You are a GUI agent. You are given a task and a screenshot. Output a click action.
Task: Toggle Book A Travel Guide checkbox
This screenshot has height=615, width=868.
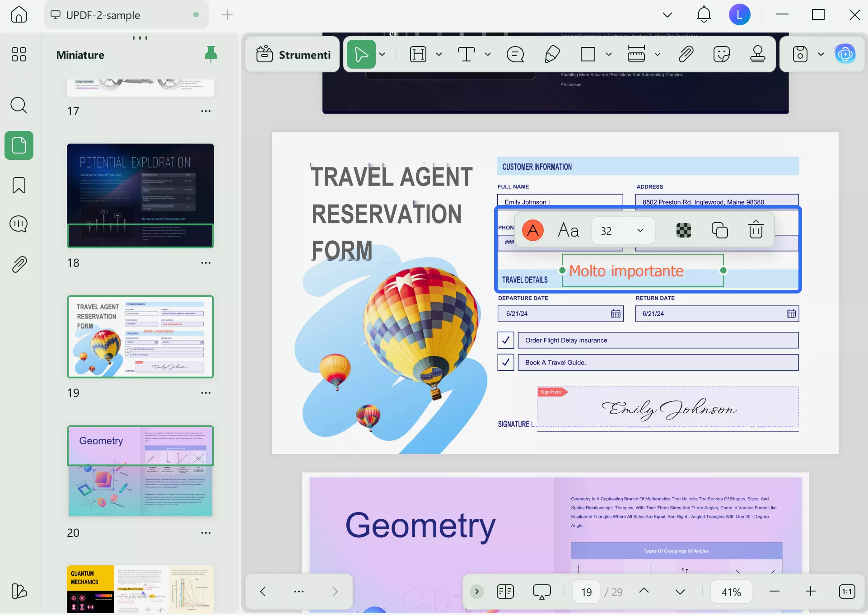click(505, 362)
